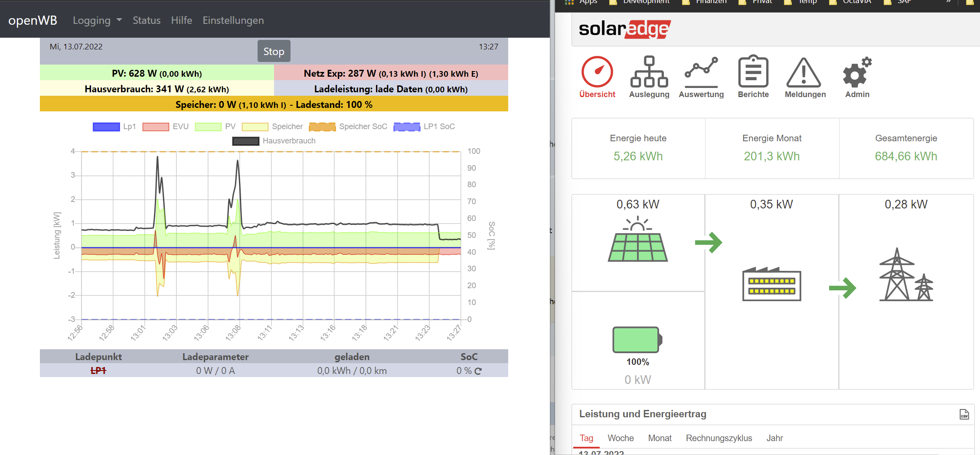The image size is (980, 455).
Task: Click the struck-through LP1 charge point
Action: coord(98,370)
